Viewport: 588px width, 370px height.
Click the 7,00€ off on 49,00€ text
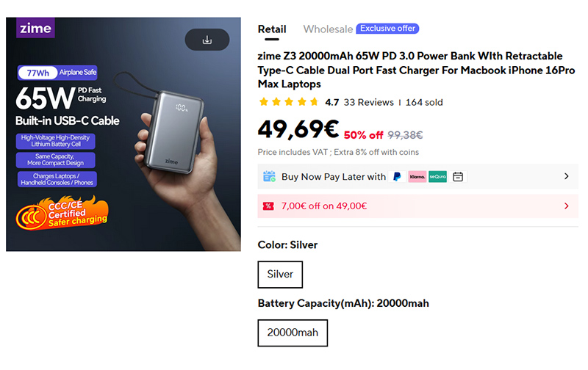(324, 206)
